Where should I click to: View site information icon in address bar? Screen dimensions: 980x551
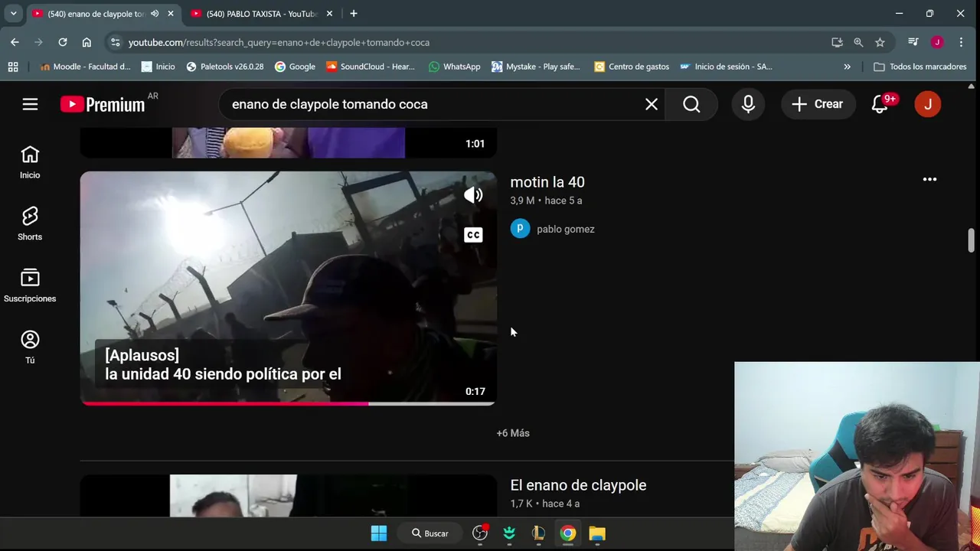click(115, 42)
